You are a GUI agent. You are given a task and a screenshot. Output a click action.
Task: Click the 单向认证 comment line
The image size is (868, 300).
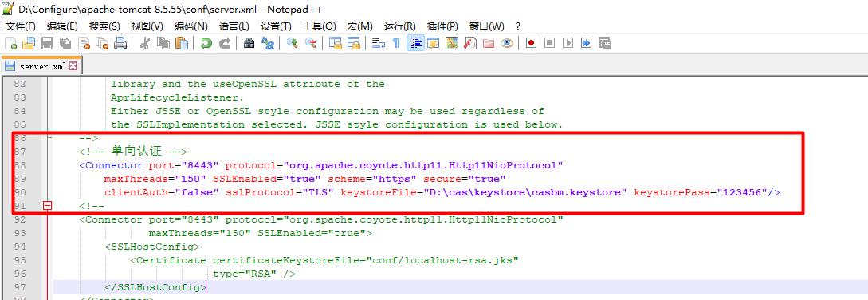133,152
